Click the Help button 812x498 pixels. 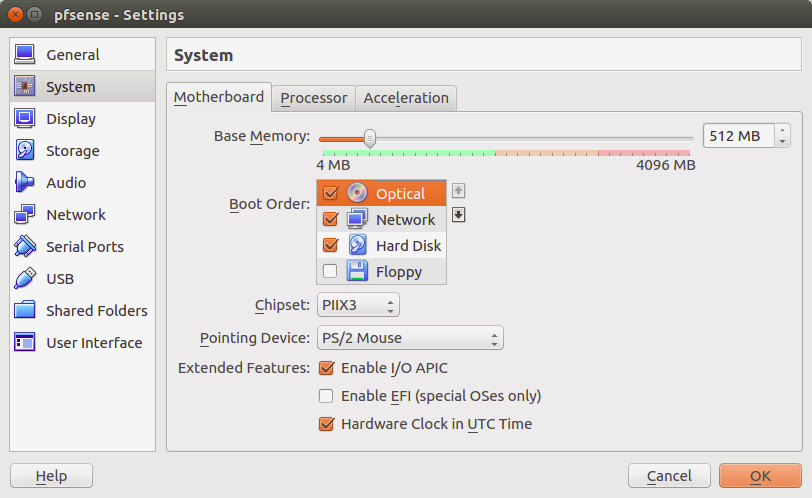point(51,476)
